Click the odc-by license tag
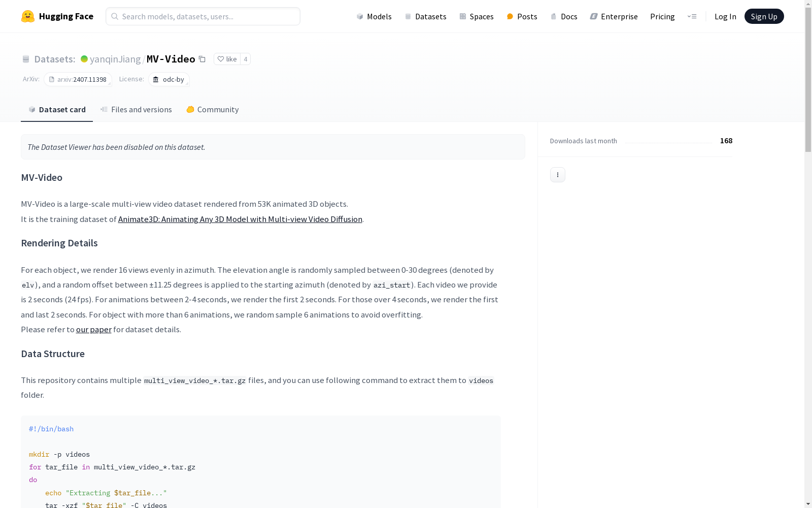 (169, 79)
